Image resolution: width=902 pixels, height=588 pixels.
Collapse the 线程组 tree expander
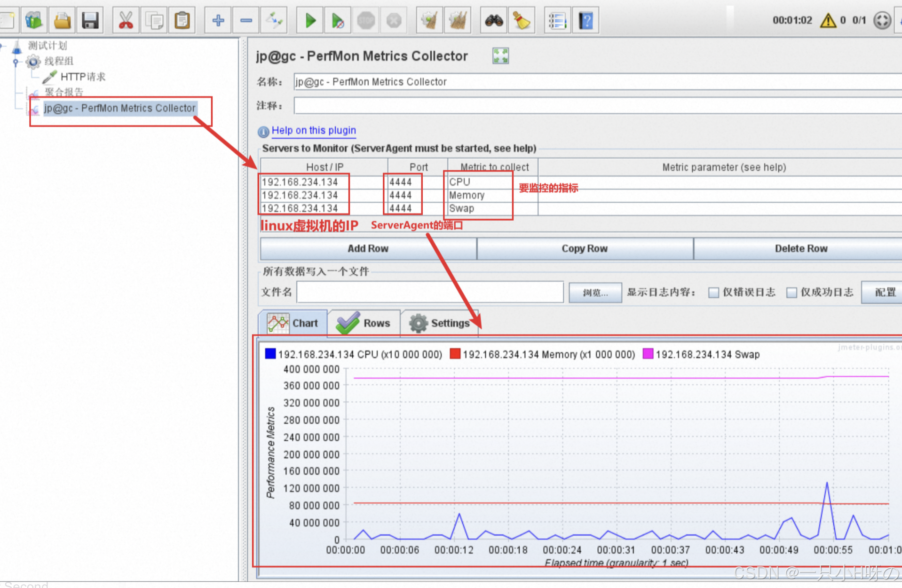[16, 61]
